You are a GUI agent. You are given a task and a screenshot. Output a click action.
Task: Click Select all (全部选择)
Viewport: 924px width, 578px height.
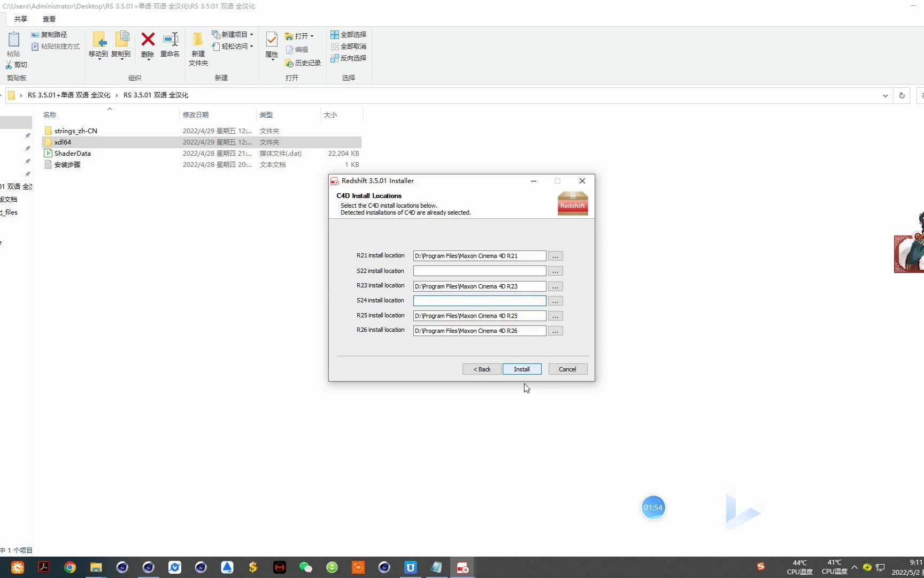[x=348, y=34]
